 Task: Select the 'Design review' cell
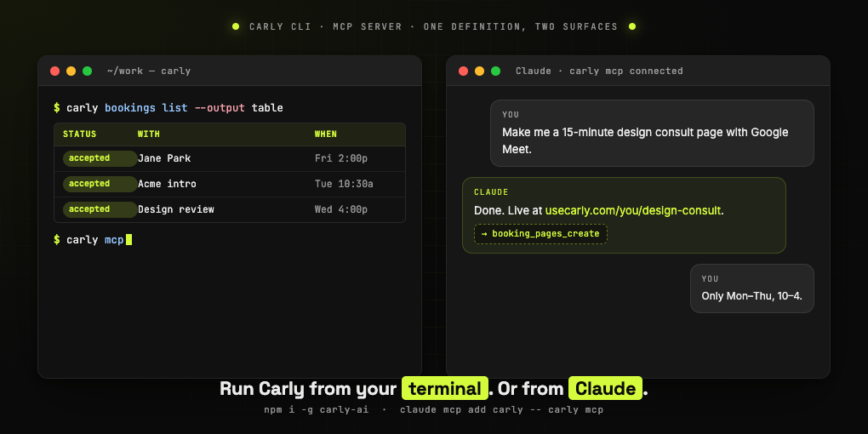coord(176,209)
